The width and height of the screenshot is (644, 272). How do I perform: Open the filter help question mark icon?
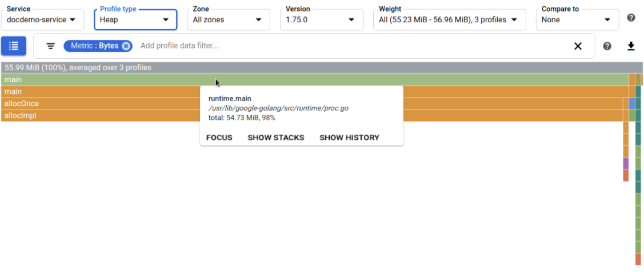[607, 46]
